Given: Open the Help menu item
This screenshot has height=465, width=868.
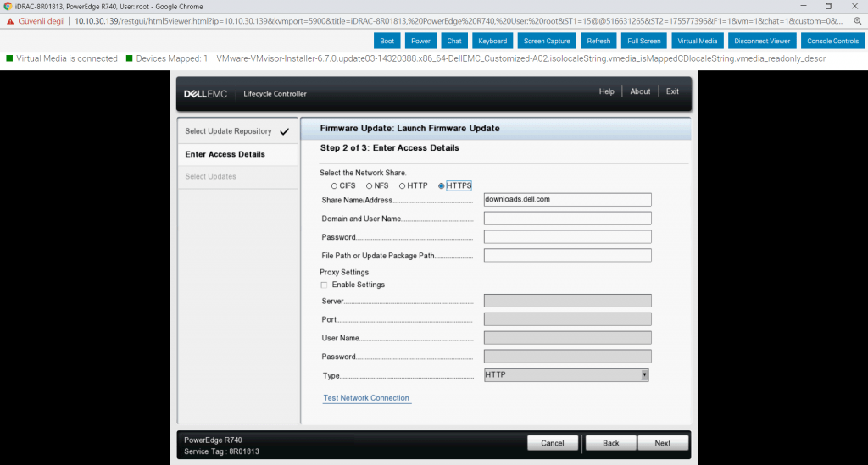Looking at the screenshot, I should click(x=606, y=91).
